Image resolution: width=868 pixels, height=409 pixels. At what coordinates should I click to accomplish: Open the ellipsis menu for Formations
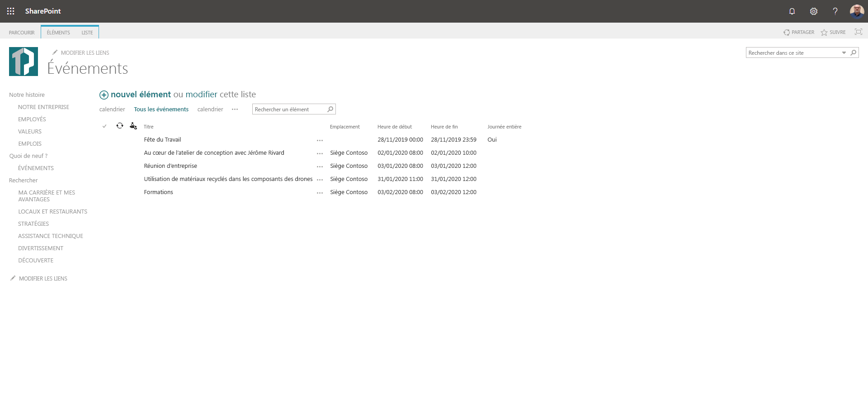click(320, 193)
